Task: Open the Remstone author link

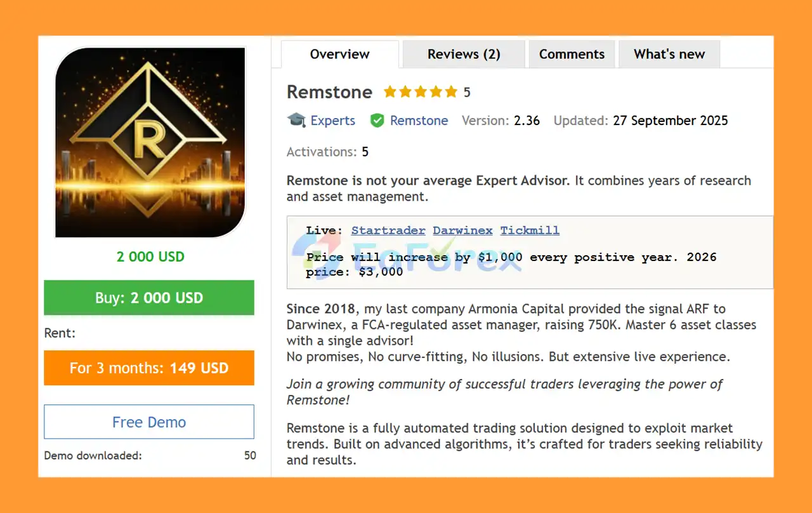Action: 419,121
